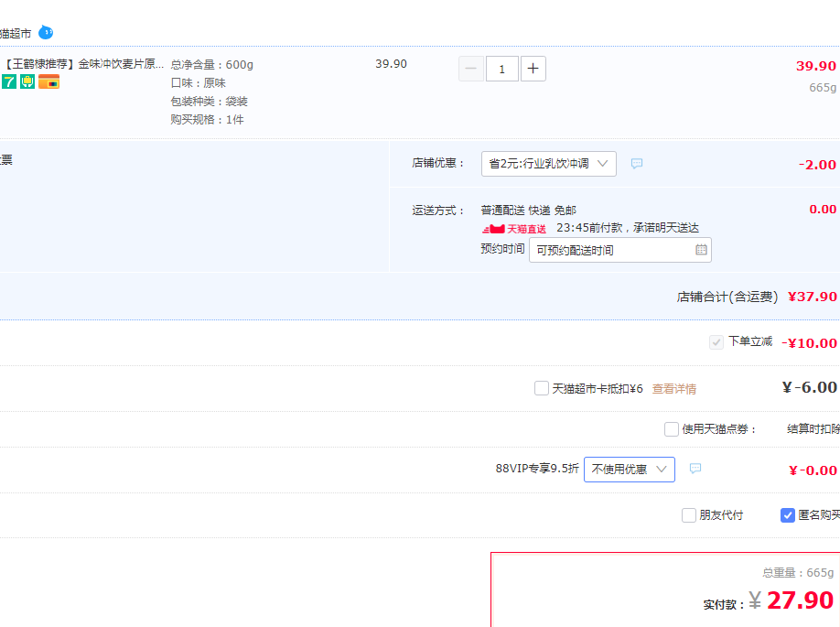Open the 查看详情 link
Viewport: 840px width, 627px height.
point(674,388)
